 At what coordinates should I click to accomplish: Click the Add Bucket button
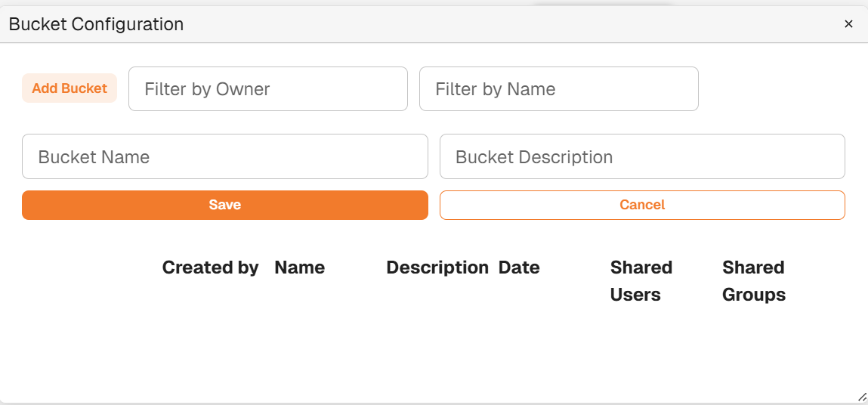(x=70, y=88)
